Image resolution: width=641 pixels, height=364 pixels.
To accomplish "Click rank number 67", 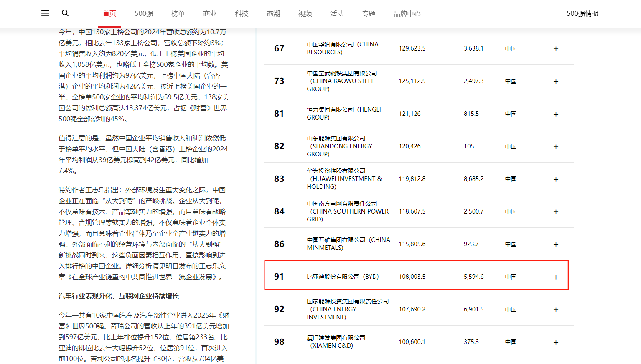I will point(279,48).
